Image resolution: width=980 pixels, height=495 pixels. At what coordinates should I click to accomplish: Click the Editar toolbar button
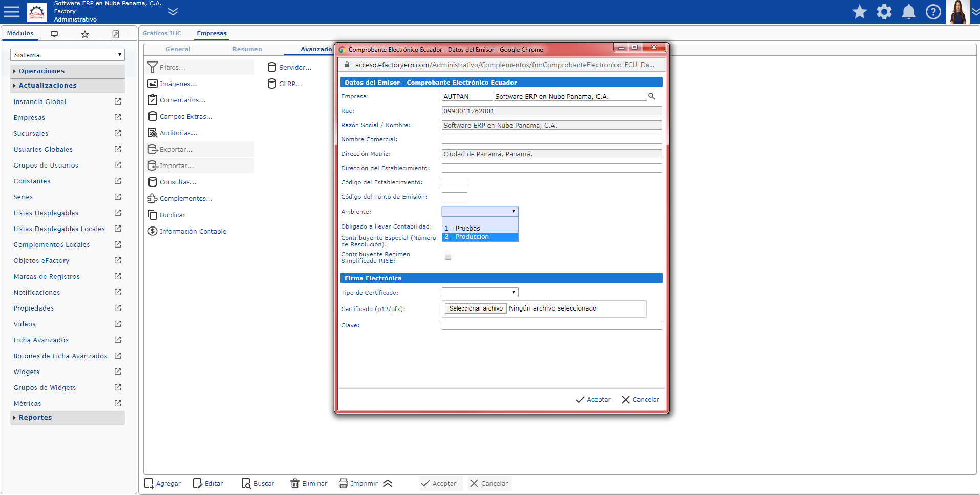208,483
